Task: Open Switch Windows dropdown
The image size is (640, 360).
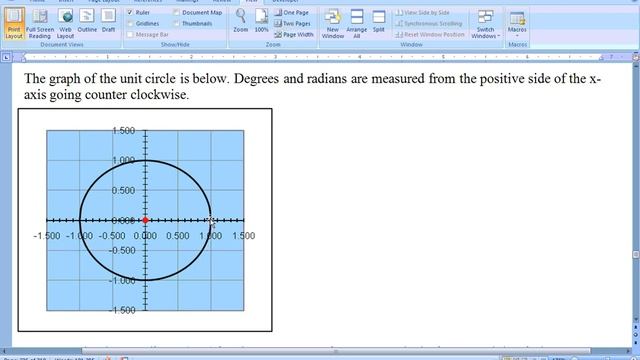Action: pyautogui.click(x=485, y=24)
